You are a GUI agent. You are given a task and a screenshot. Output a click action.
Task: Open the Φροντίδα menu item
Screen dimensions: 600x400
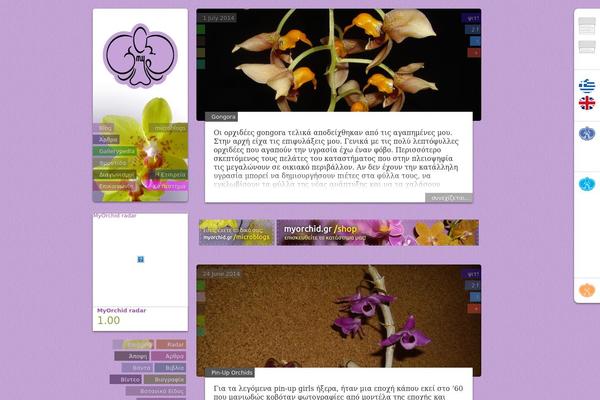[x=110, y=163]
